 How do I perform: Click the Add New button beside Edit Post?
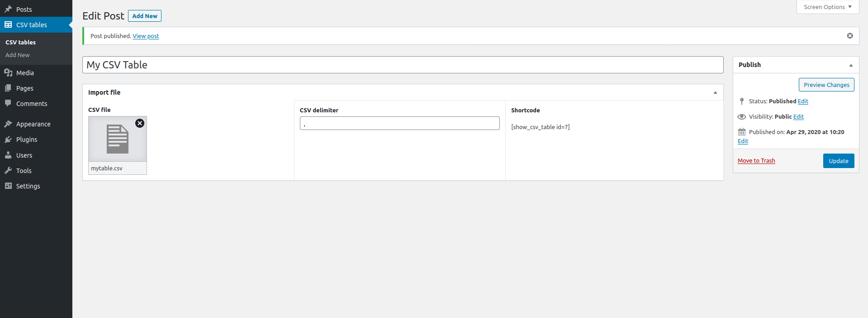coord(145,16)
